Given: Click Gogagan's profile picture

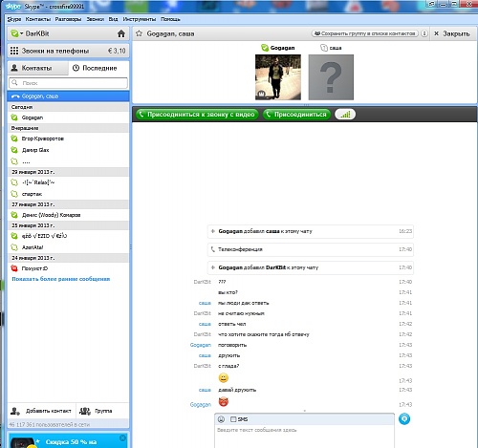Looking at the screenshot, I should [278, 77].
